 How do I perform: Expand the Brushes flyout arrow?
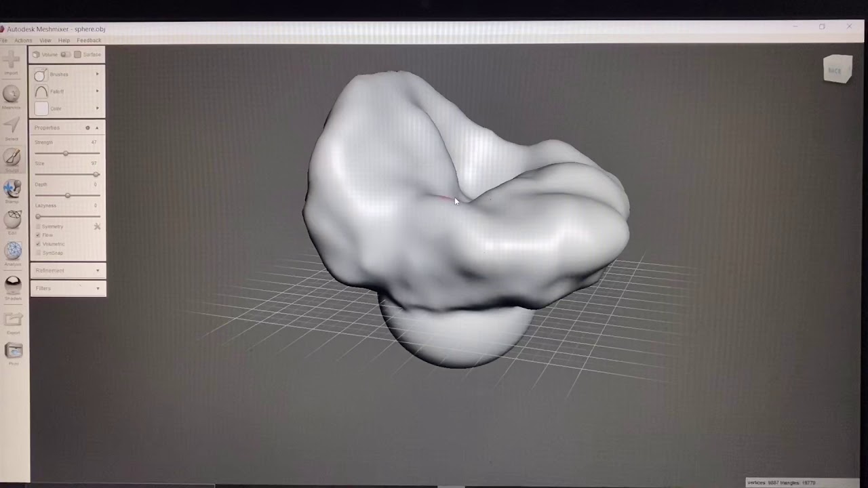pos(97,74)
